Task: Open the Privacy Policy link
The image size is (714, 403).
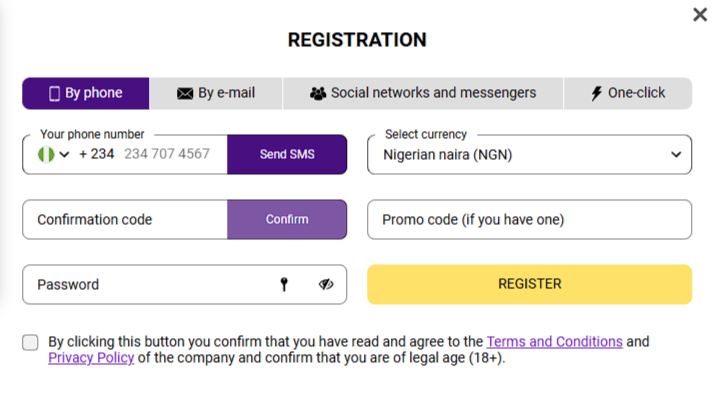Action: pos(91,358)
